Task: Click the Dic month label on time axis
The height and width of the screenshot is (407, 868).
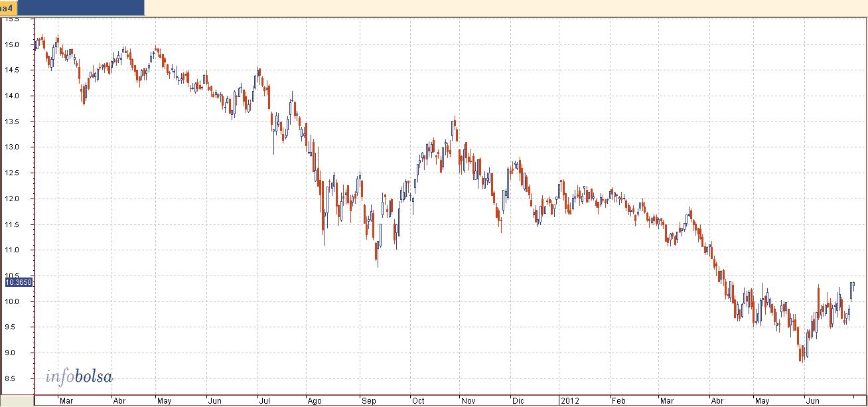Action: pos(518,401)
